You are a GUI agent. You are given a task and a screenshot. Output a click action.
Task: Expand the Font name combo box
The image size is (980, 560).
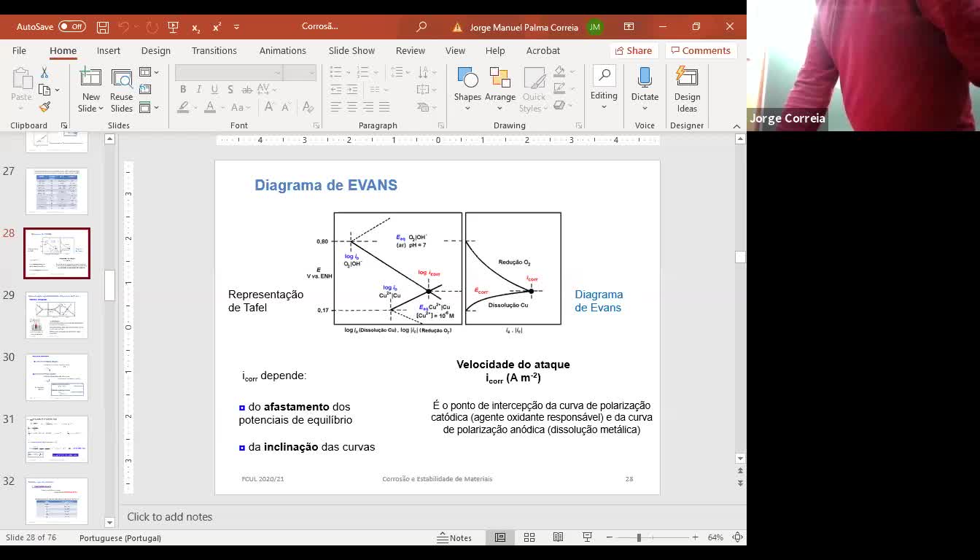278,72
